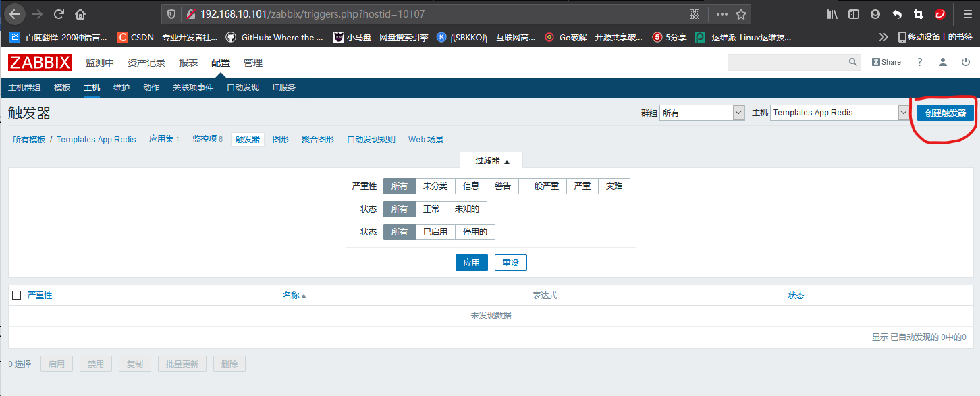Select state 未知的

pyautogui.click(x=467, y=209)
